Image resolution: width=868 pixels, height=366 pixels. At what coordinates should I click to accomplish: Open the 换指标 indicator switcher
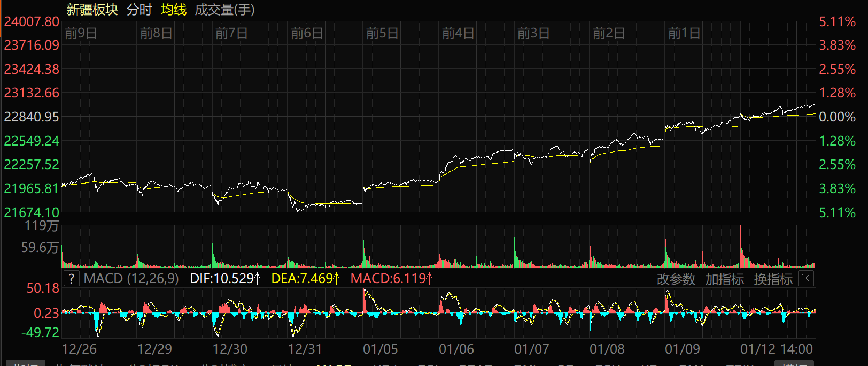coord(773,279)
